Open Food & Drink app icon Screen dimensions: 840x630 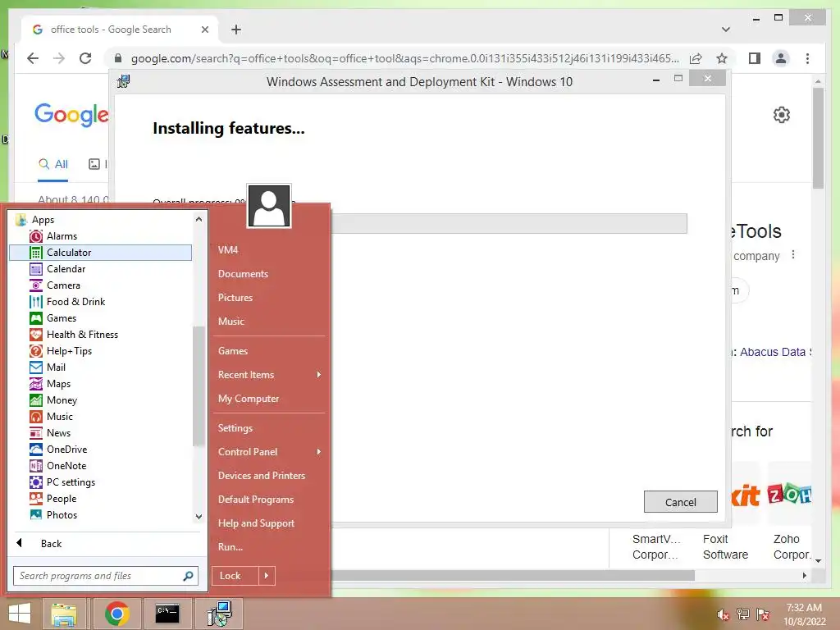pos(36,302)
